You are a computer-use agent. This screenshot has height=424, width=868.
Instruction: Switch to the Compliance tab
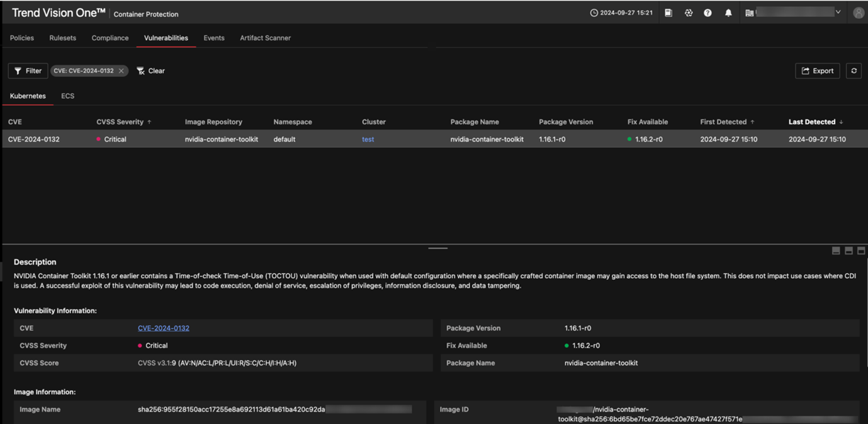coord(110,38)
